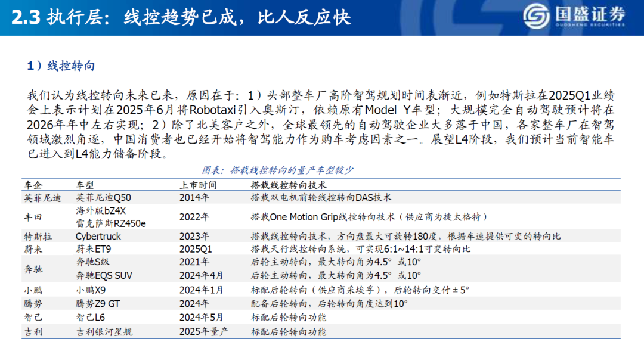Select the '2025Q1' launch date cell
This screenshot has height=345, width=644.
(x=196, y=250)
